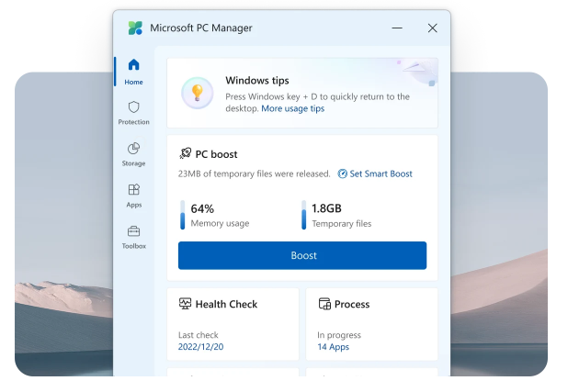Select the 1.8GB temporary files value
The height and width of the screenshot is (392, 568).
326,208
